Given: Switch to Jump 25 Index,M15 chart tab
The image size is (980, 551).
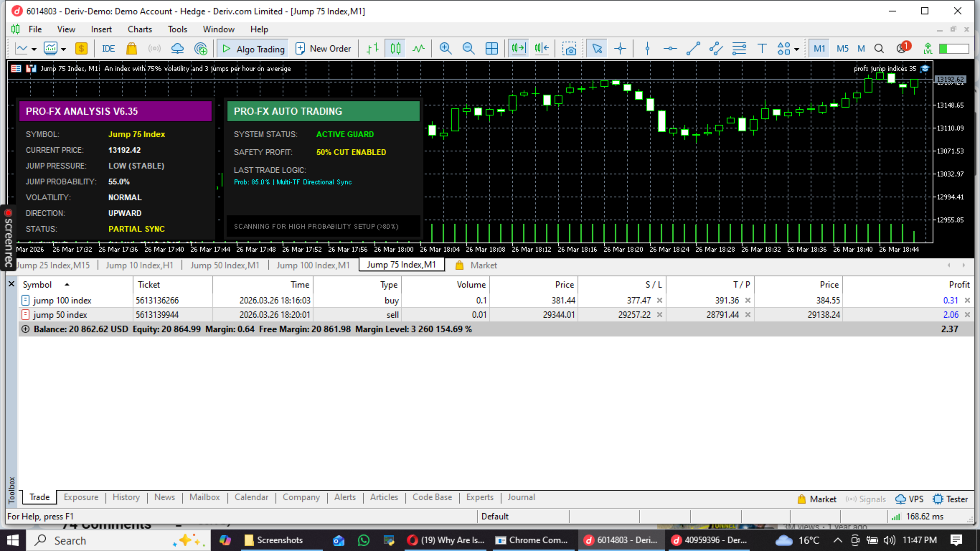Looking at the screenshot, I should (x=53, y=265).
